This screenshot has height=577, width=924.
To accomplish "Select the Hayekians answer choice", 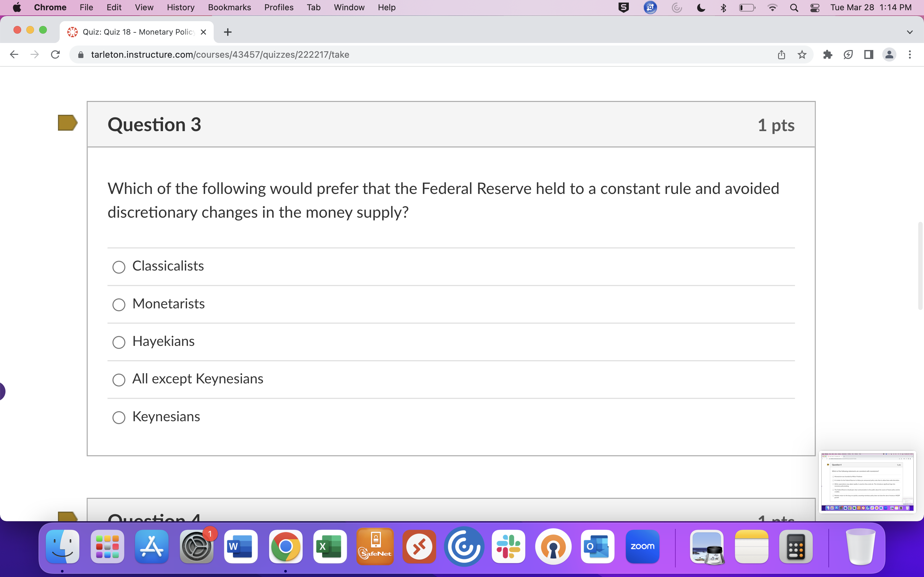I will click(119, 342).
